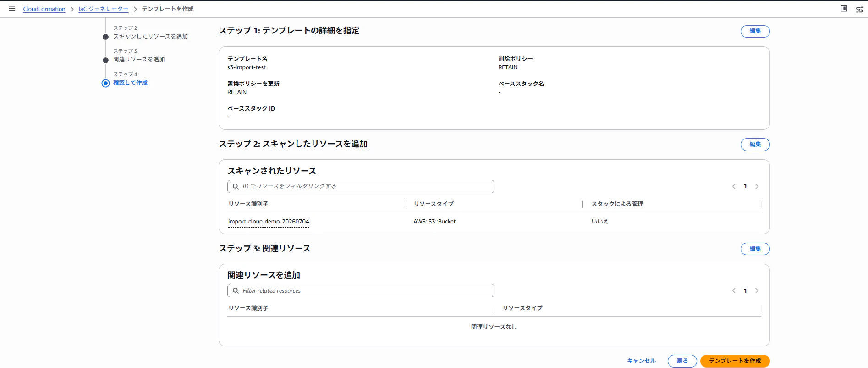
Task: Go to previous page of related resources
Action: pos(734,291)
